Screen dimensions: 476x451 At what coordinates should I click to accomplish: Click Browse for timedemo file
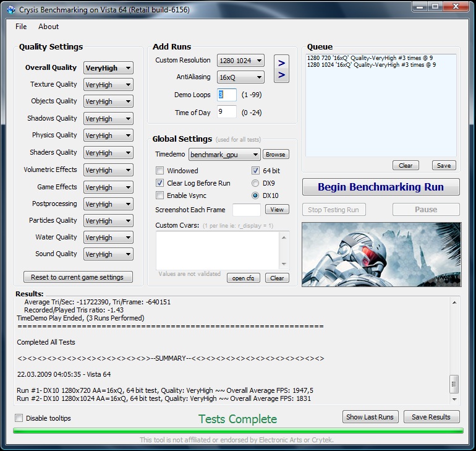276,154
